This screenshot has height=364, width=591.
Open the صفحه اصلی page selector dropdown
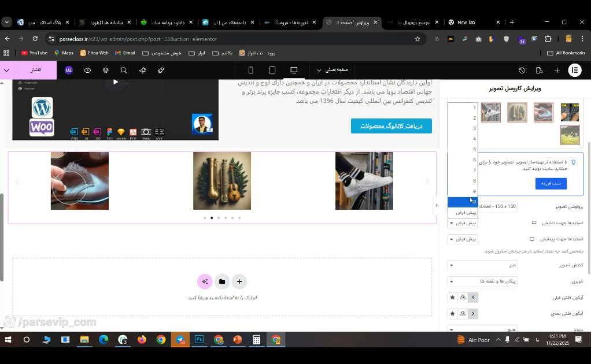coord(332,70)
